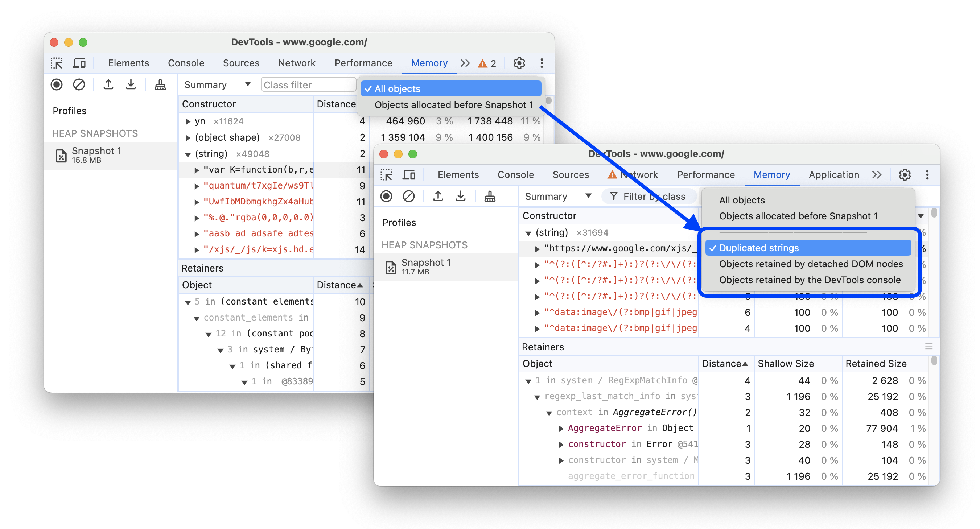The width and height of the screenshot is (980, 529).
Task: Switch to the Memory tab
Action: [771, 175]
